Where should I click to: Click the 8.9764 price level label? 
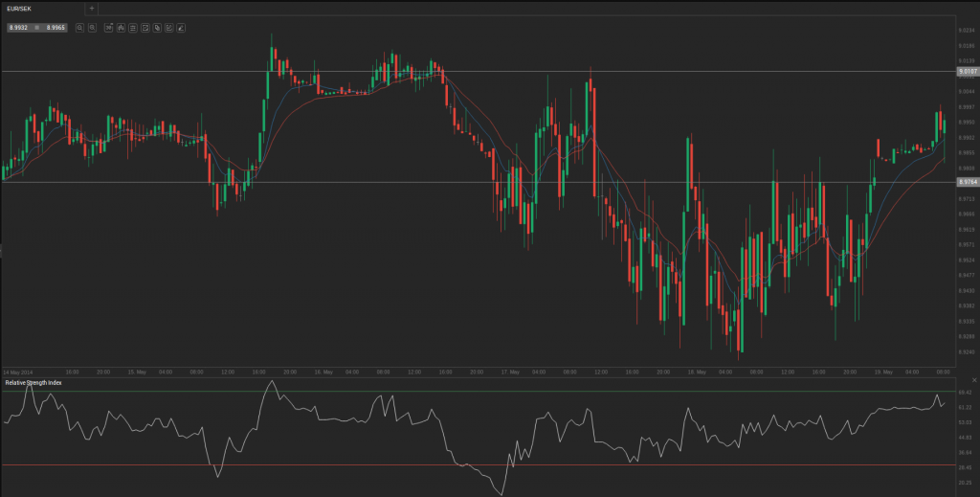967,181
